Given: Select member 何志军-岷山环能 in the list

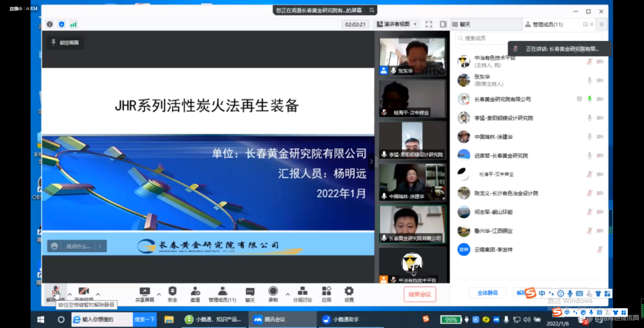Looking at the screenshot, I should click(530, 212).
